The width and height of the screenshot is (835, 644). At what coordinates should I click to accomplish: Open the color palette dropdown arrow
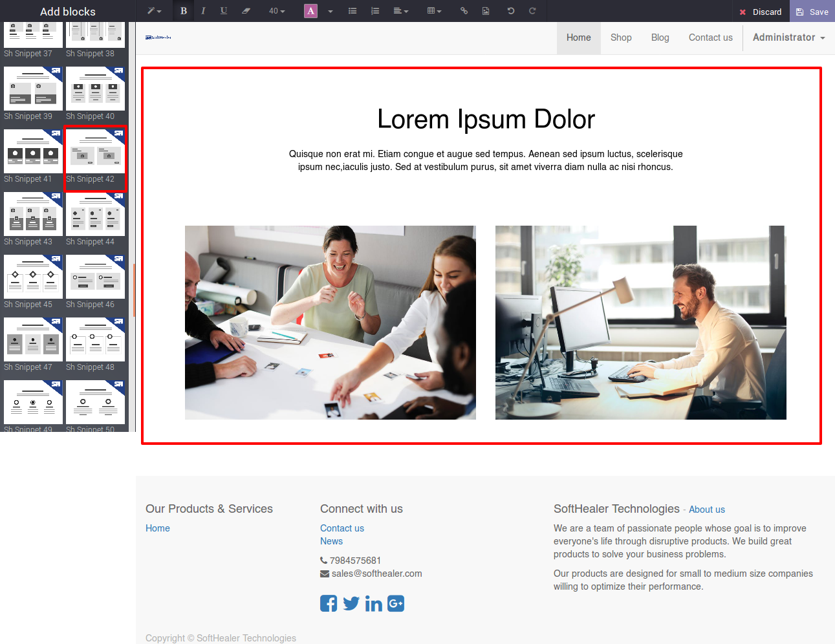point(331,11)
